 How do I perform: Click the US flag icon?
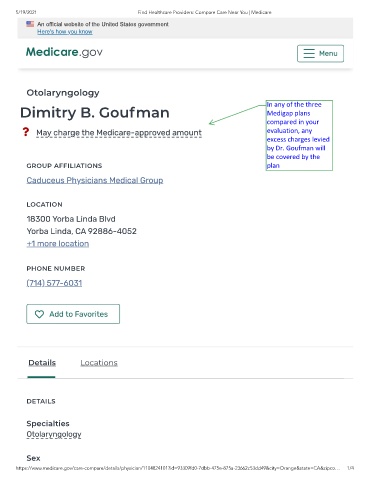30,24
